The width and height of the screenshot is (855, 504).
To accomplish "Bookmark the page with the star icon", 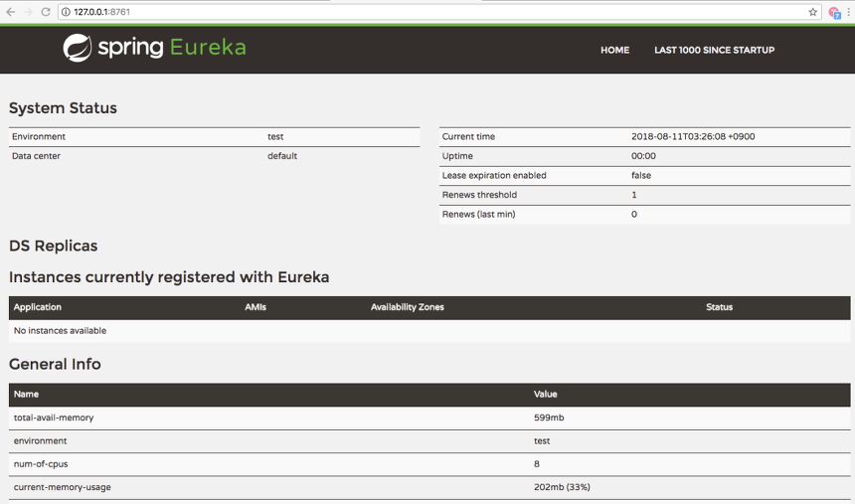I will (x=812, y=12).
